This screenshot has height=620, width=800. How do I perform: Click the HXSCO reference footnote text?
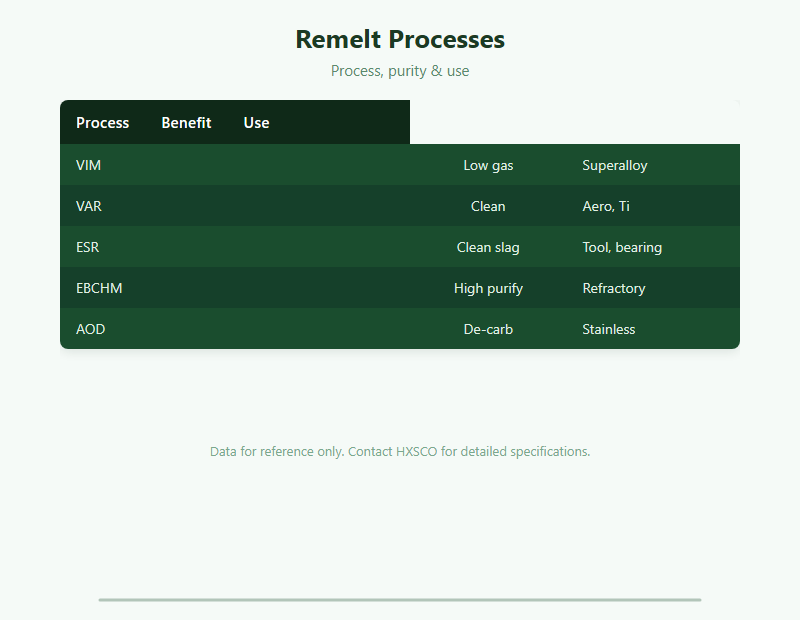pyautogui.click(x=400, y=451)
